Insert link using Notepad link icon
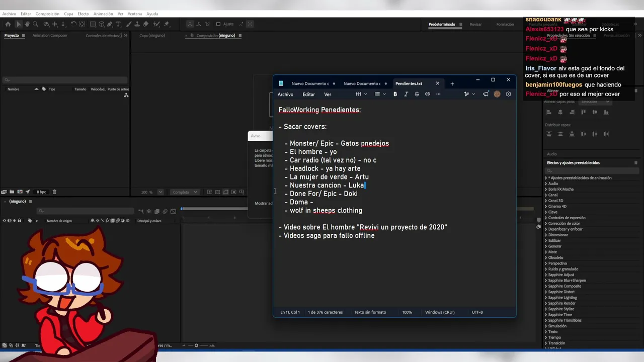This screenshot has width=644, height=362. tap(428, 94)
